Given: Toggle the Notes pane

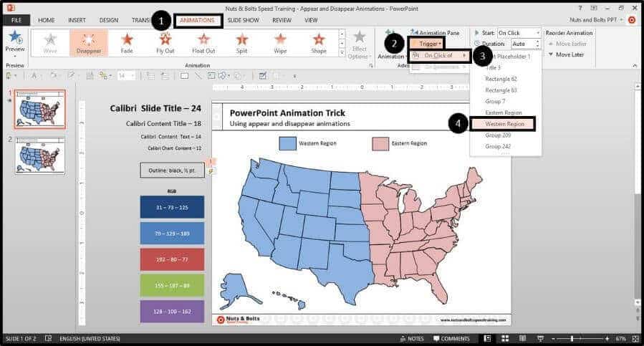Looking at the screenshot, I should [411, 339].
